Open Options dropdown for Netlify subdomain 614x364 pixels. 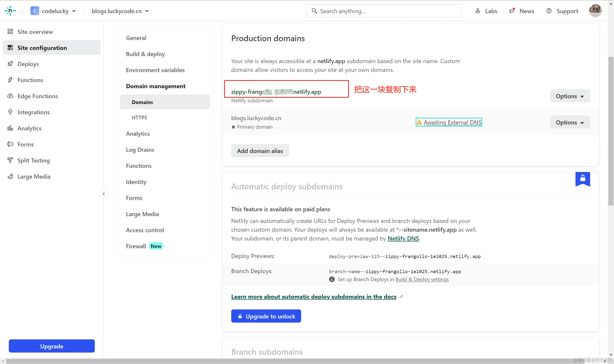[x=570, y=96]
